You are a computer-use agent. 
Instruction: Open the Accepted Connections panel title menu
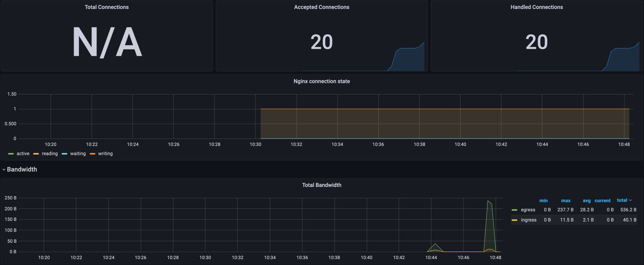[x=321, y=7]
